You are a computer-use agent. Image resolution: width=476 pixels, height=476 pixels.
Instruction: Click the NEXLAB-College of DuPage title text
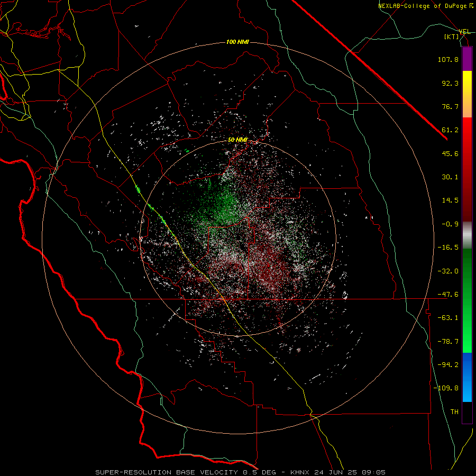pos(426,6)
